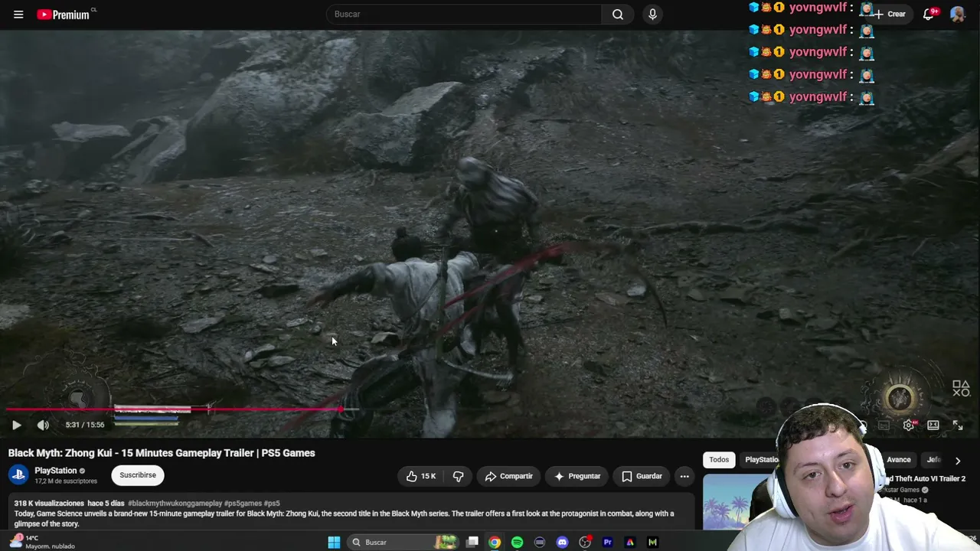This screenshot has height=551, width=980.
Task: Click the #ps5games hashtag
Action: [x=243, y=504]
